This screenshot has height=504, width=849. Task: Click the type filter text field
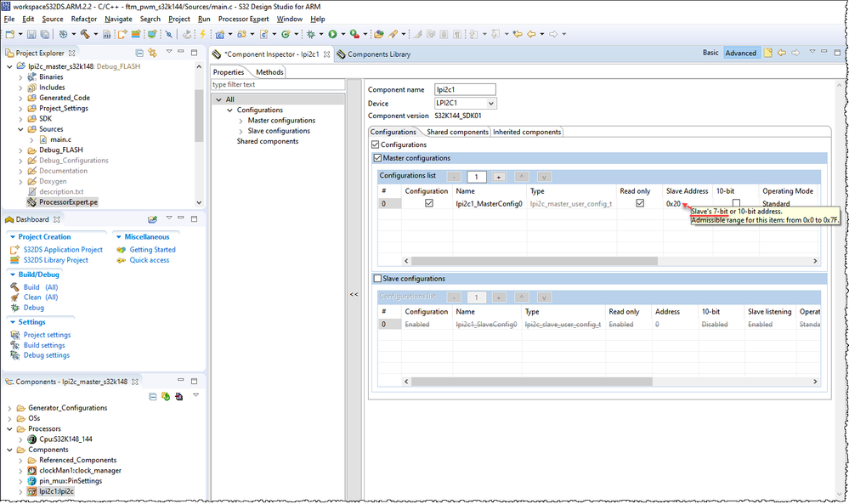(278, 84)
